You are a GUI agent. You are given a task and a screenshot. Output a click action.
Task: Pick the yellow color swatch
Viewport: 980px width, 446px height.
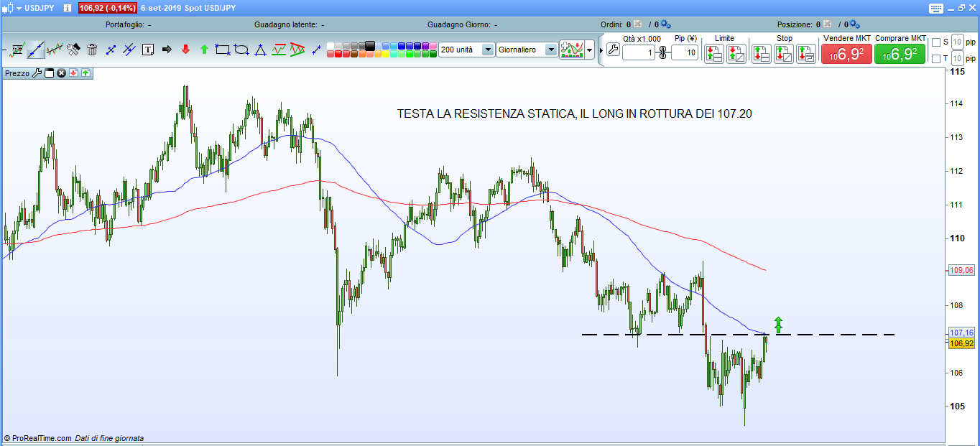pos(384,54)
